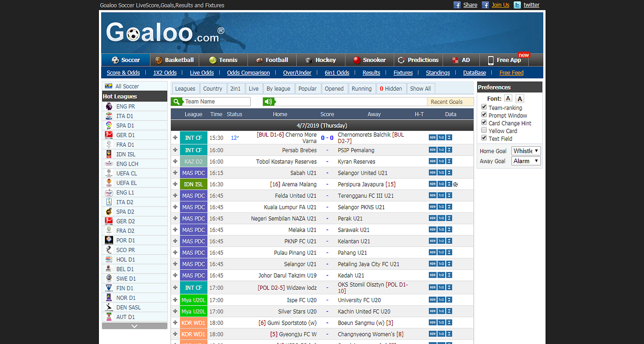Select the Country filter tab
The width and height of the screenshot is (644, 344).
pos(213,88)
